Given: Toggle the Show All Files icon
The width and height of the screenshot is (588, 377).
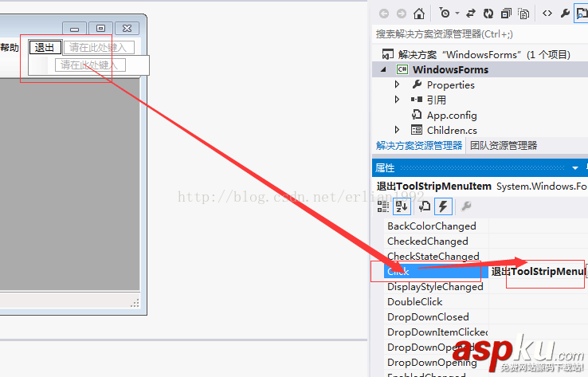Looking at the screenshot, I should coord(523,14).
